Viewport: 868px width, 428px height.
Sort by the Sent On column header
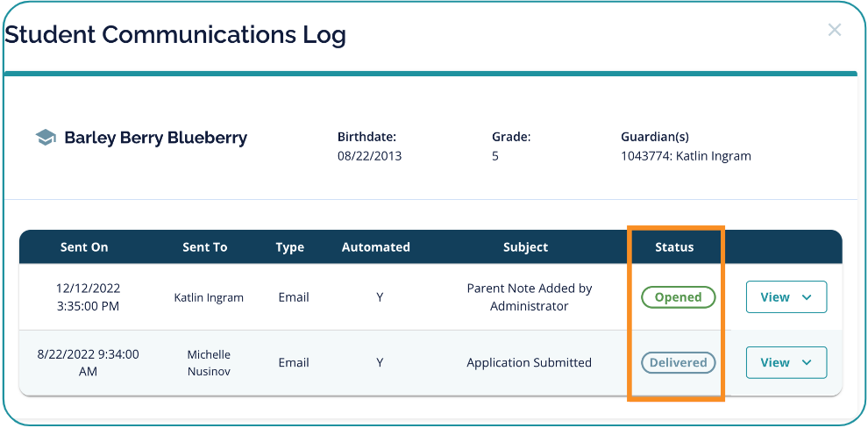coord(84,247)
